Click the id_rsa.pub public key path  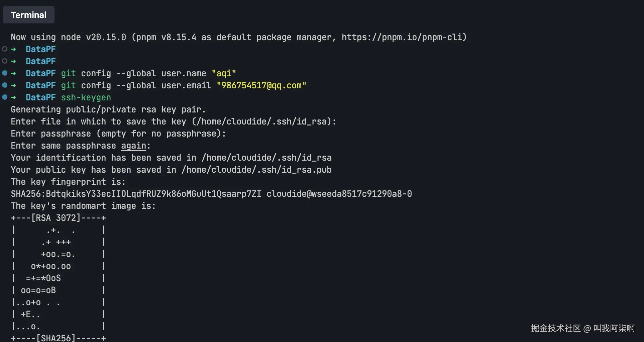point(256,170)
